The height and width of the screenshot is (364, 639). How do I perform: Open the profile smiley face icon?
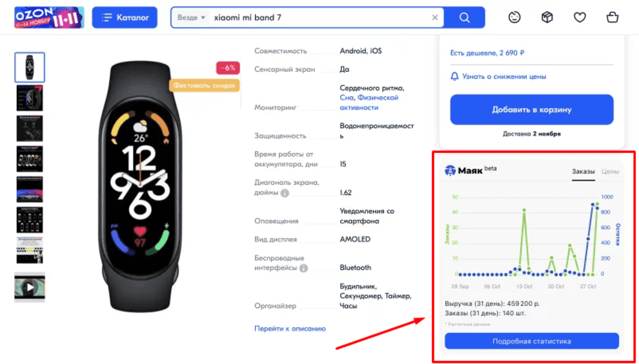514,17
